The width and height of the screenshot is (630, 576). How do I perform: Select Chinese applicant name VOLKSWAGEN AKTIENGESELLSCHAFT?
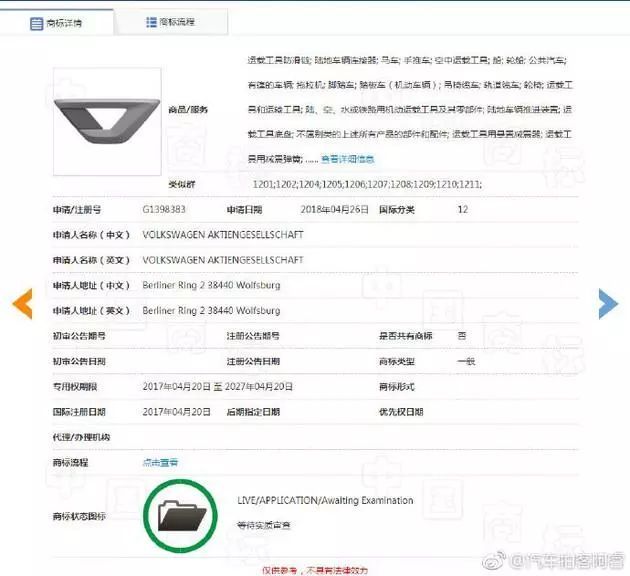tap(223, 235)
